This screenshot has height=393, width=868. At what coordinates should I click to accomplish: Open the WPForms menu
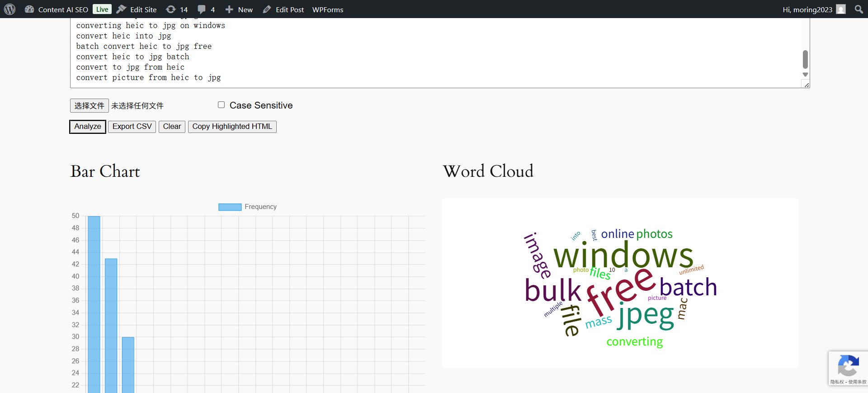(328, 9)
